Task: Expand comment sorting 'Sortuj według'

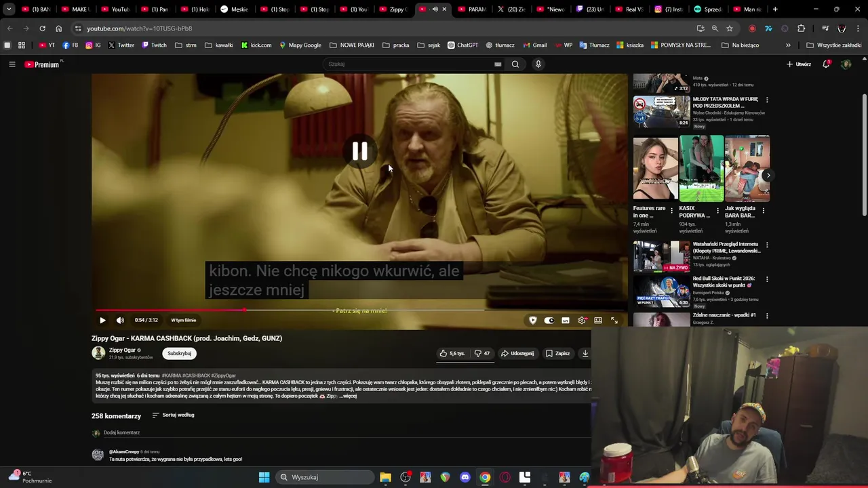Action: pyautogui.click(x=173, y=415)
